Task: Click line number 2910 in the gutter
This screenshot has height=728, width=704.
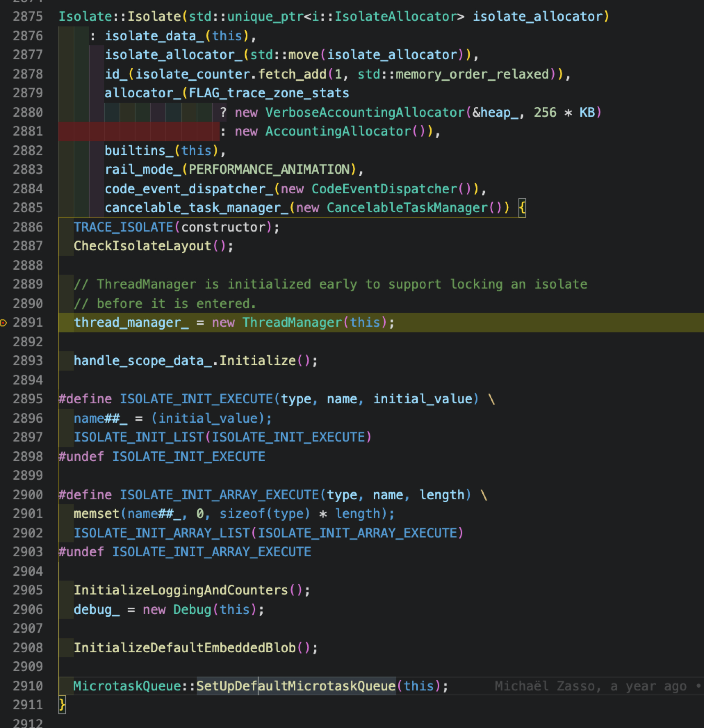Action: [x=28, y=686]
